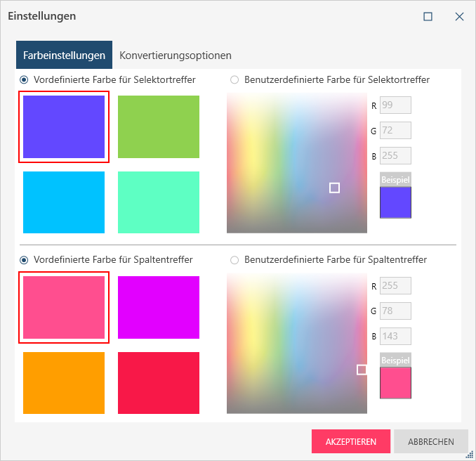Screen dimensions: 476x461
Task: Choose the crimson red column hit swatch
Action: (x=158, y=382)
